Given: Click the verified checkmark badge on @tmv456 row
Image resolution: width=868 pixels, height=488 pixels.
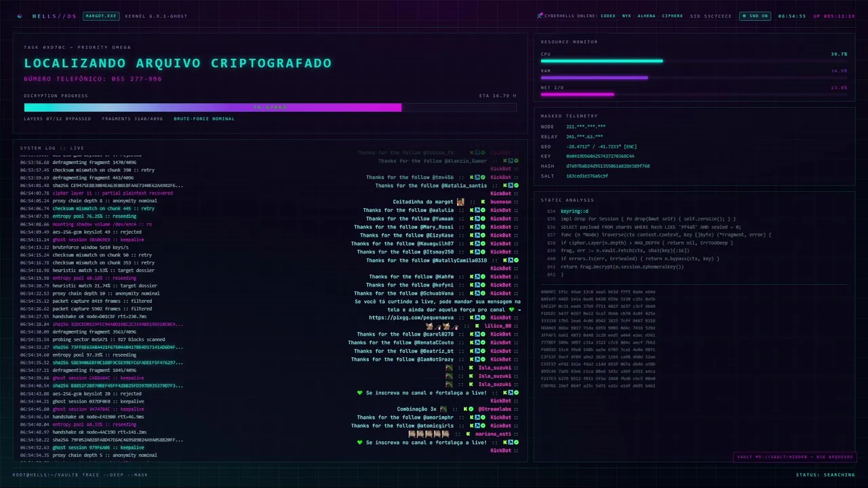Looking at the screenshot, I should (483, 177).
